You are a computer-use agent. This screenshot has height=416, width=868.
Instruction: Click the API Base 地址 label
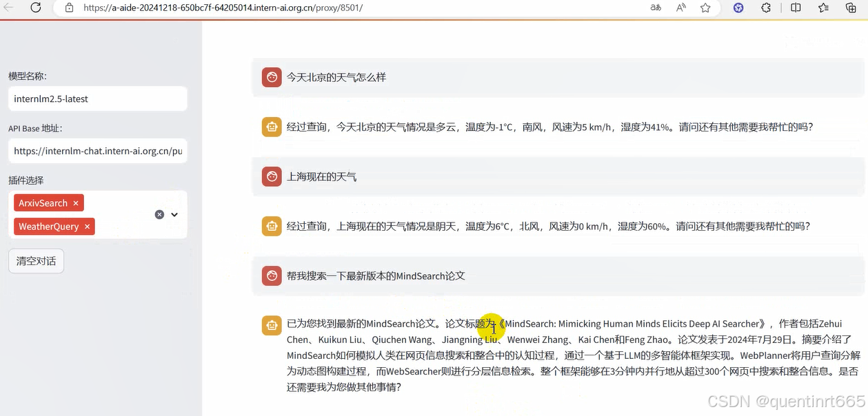[35, 128]
